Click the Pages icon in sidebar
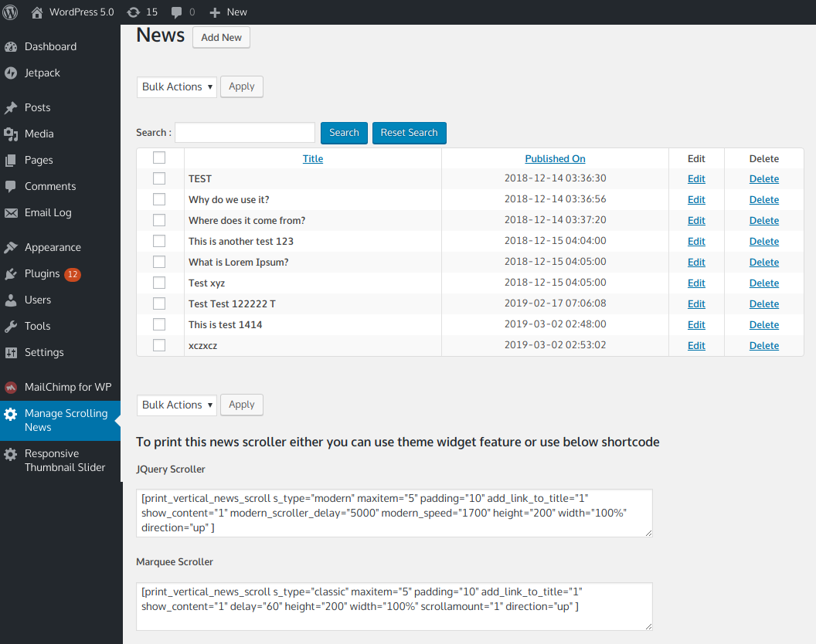 click(x=11, y=160)
